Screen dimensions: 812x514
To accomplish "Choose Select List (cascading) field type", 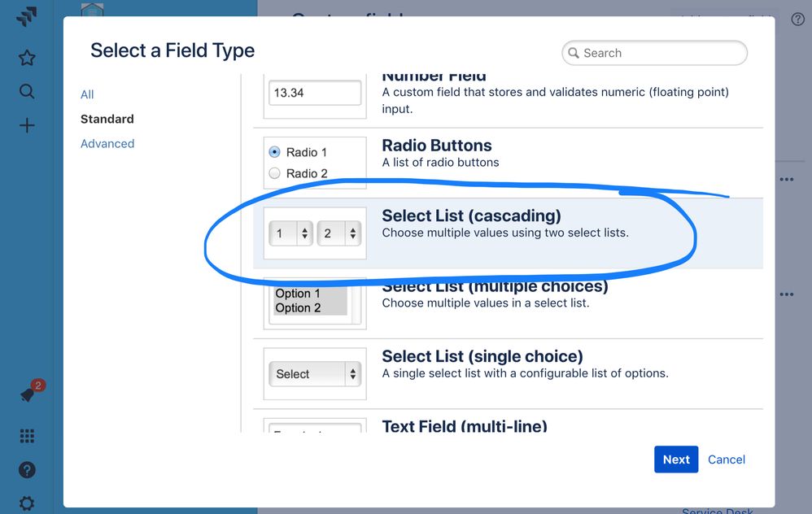I will (x=508, y=233).
